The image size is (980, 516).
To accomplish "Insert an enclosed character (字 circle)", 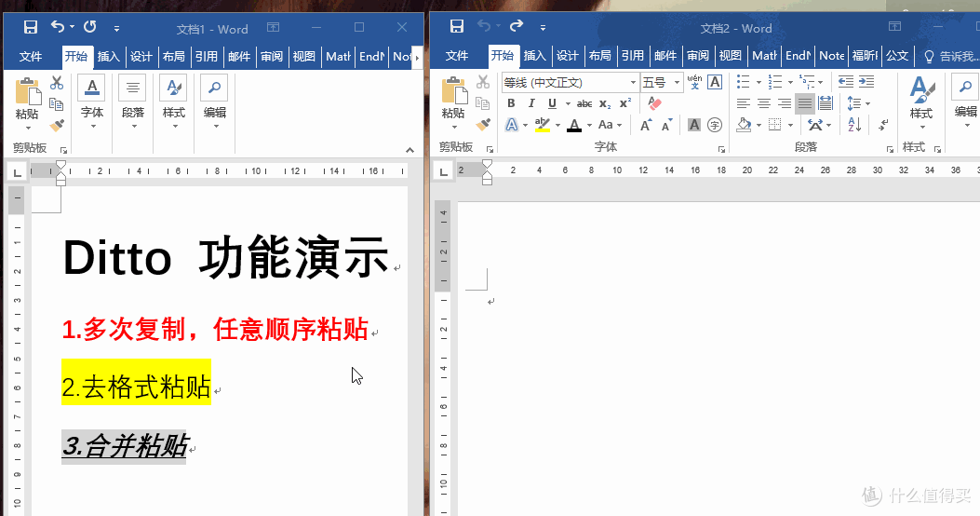I will click(715, 125).
